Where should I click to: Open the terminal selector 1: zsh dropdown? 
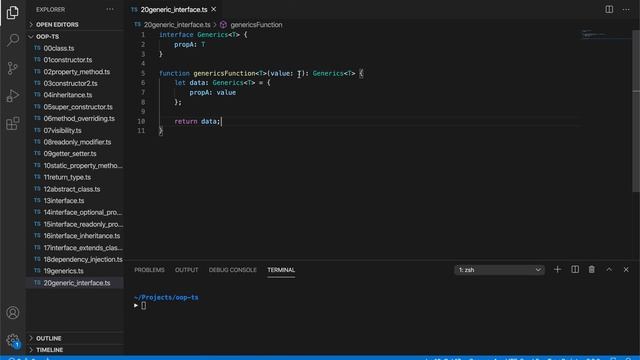point(500,270)
